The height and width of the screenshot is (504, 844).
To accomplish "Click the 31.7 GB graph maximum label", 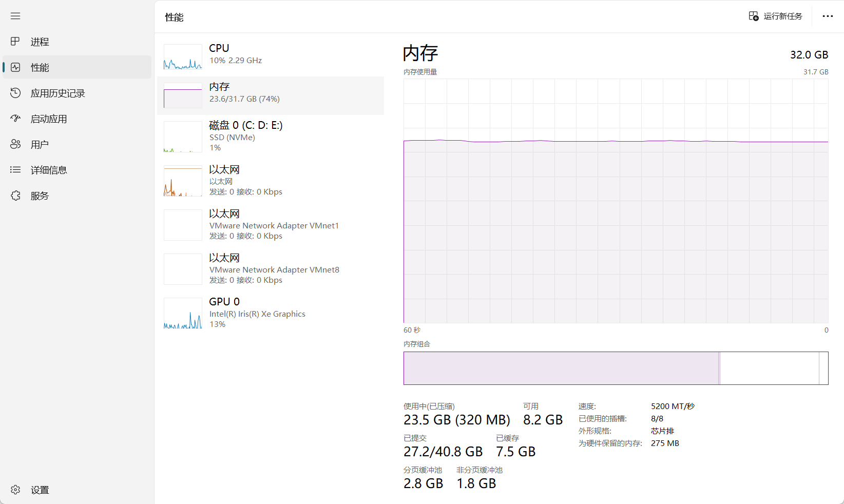I will pos(816,72).
